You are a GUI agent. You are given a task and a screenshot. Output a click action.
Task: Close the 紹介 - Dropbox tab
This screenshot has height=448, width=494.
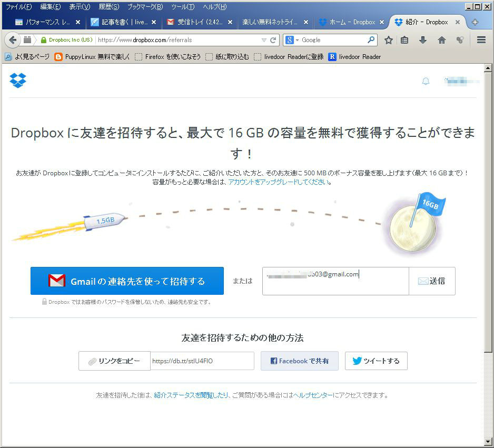458,22
